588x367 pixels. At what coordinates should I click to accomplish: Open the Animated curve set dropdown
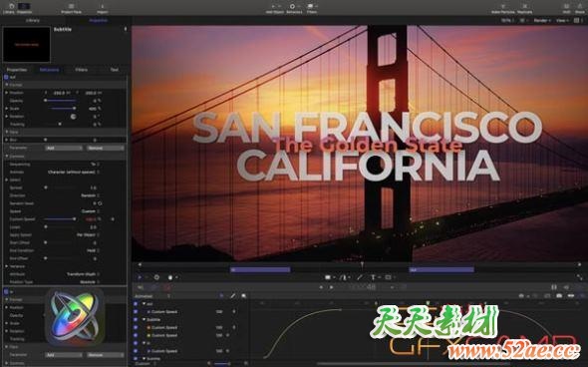153,296
